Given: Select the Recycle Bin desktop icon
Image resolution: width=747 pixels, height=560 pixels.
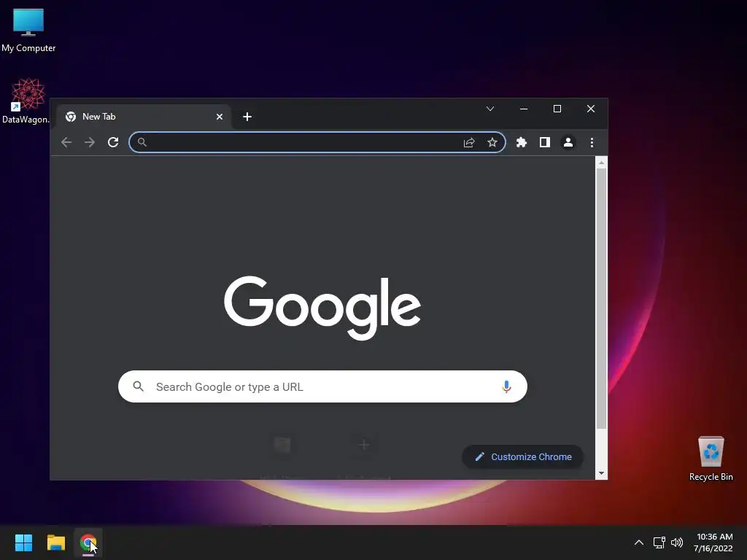Looking at the screenshot, I should [711, 458].
